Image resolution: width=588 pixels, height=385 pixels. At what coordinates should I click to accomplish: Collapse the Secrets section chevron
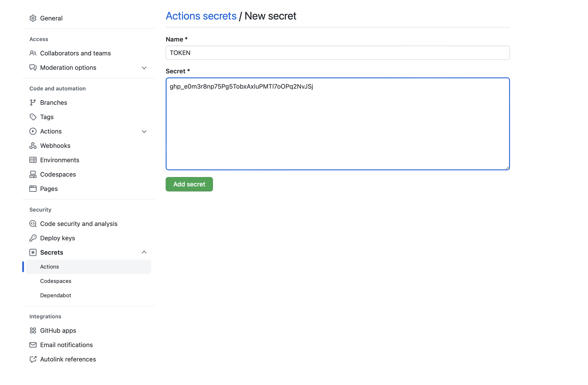point(144,252)
